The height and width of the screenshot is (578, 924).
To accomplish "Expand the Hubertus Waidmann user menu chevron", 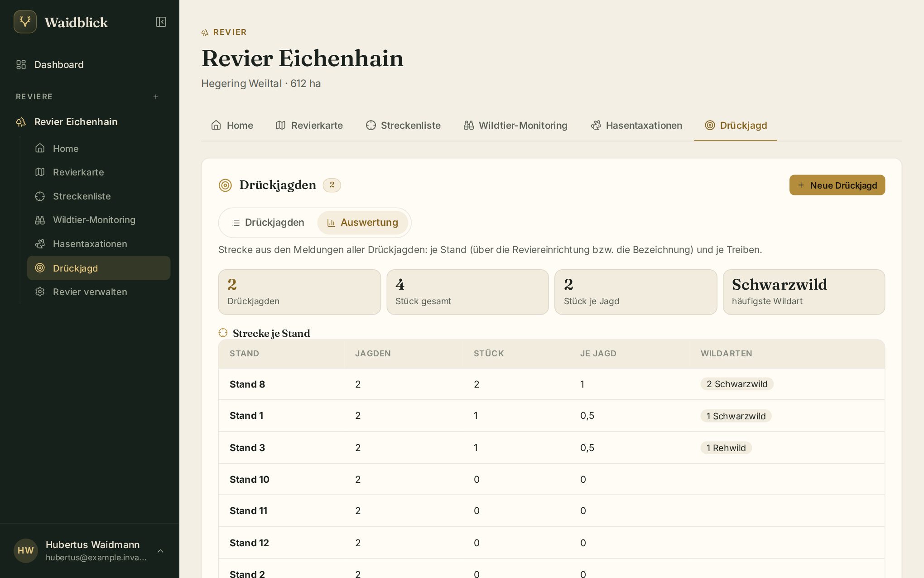I will click(x=160, y=551).
